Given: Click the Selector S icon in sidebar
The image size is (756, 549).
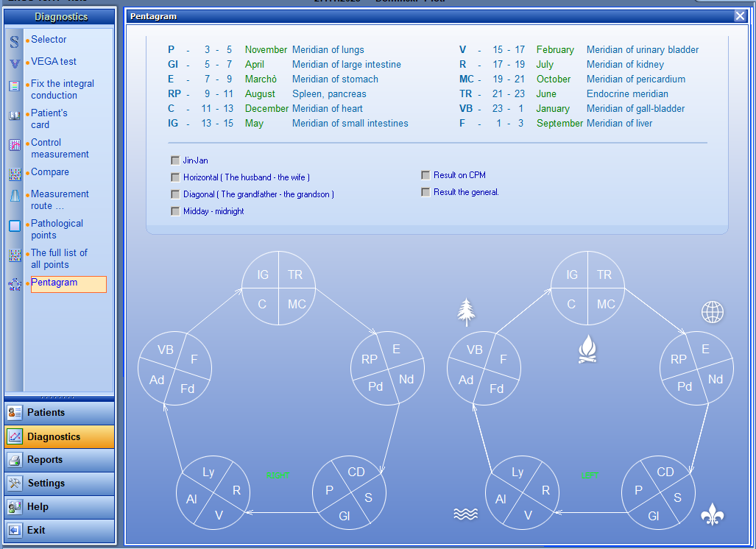Looking at the screenshot, I should coord(15,41).
